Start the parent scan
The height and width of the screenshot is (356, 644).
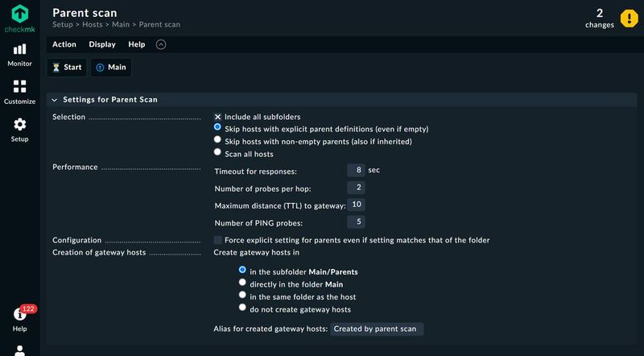click(x=67, y=68)
